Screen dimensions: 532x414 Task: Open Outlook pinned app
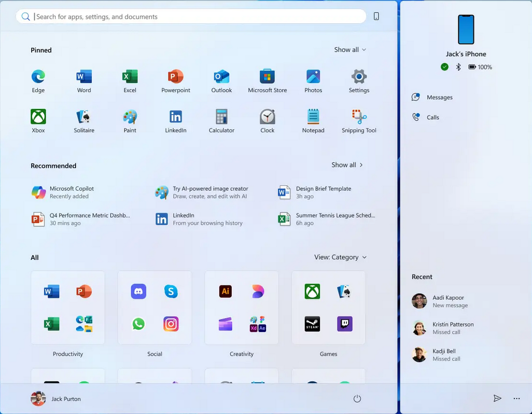[x=221, y=81]
